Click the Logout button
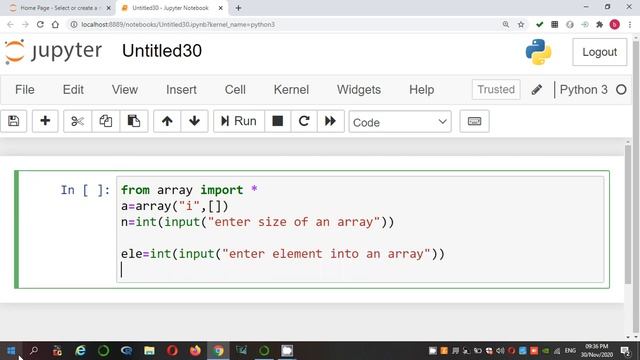Viewport: 640px width, 360px height. point(599,52)
